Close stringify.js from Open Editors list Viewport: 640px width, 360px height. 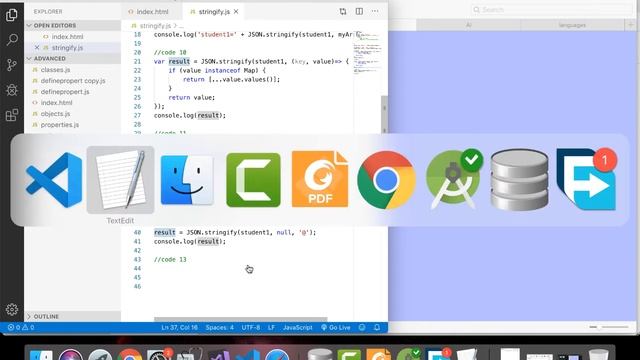point(37,48)
